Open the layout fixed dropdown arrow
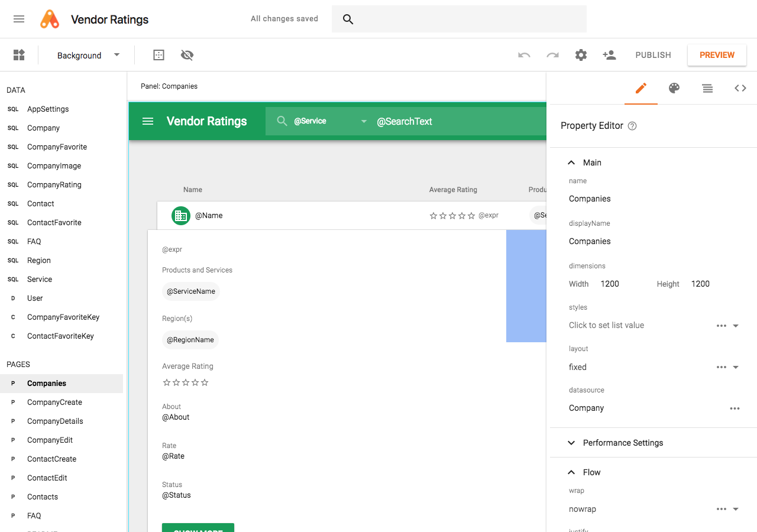 (736, 367)
